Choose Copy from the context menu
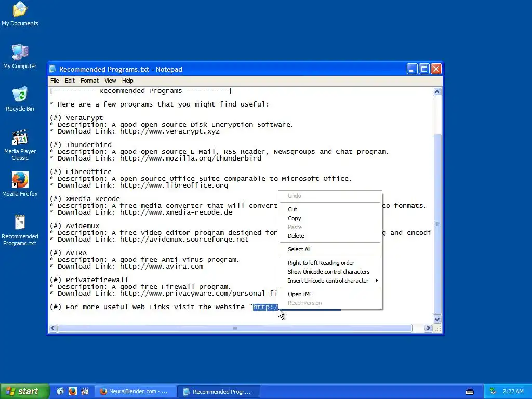This screenshot has width=532, height=399. coord(330,218)
